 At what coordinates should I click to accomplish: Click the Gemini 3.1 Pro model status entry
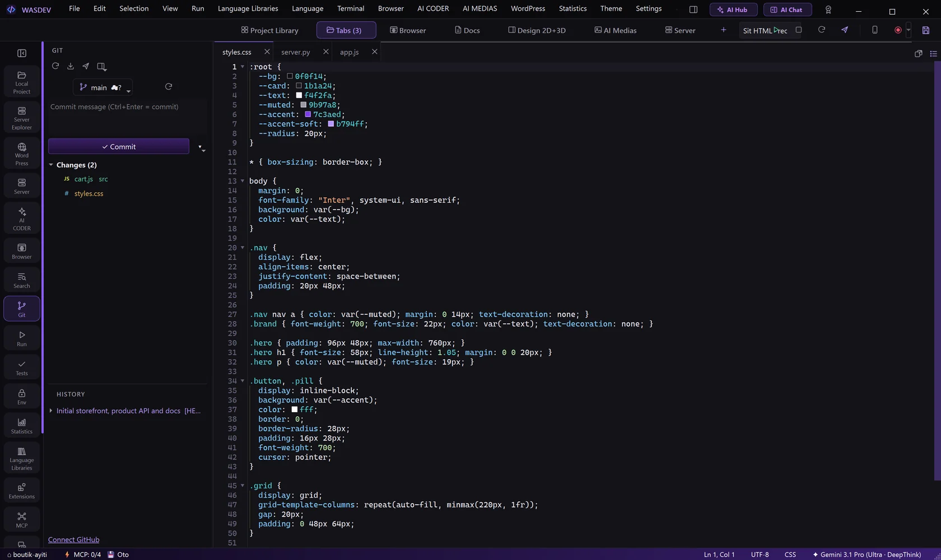pos(867,555)
